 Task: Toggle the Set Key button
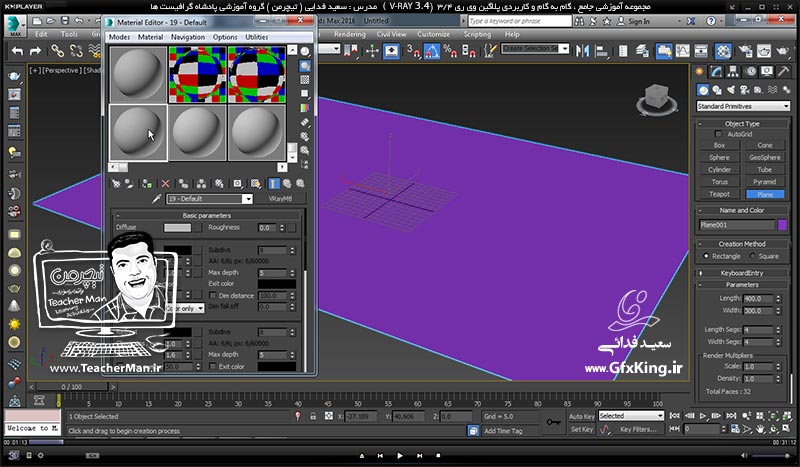click(582, 429)
